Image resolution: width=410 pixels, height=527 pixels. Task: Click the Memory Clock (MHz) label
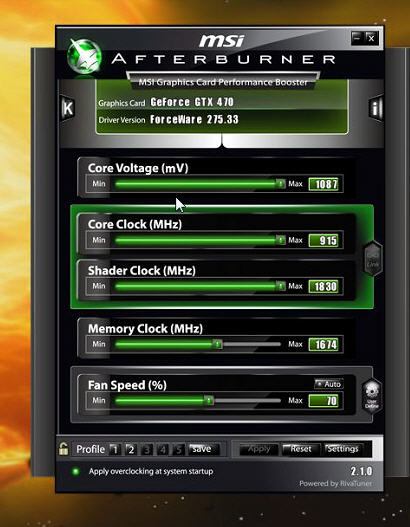tap(145, 329)
